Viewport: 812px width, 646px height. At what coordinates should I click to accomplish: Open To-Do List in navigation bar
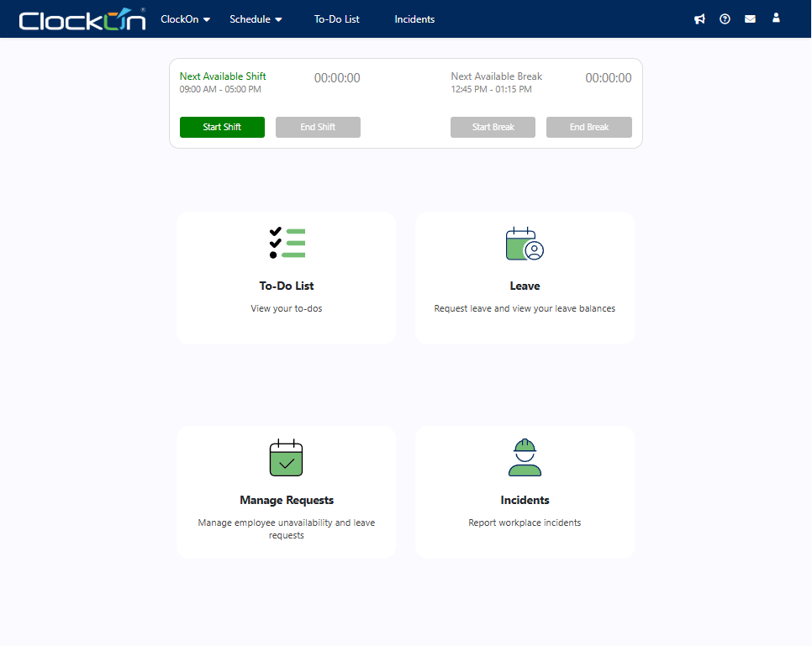[336, 19]
